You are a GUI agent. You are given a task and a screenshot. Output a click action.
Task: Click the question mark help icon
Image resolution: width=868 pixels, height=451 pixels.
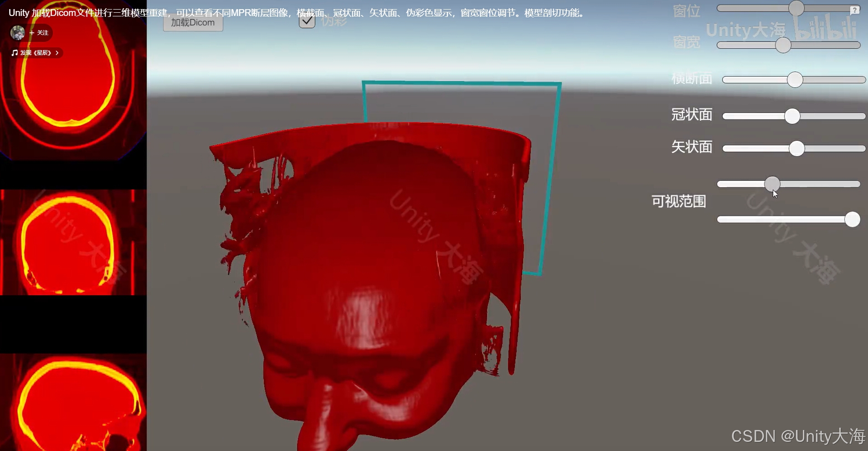tap(855, 10)
